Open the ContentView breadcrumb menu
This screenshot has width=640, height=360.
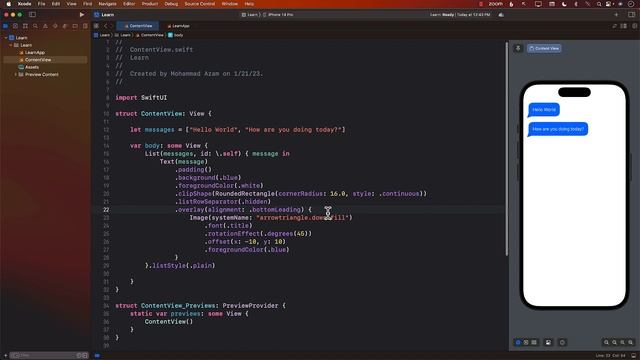click(x=150, y=35)
